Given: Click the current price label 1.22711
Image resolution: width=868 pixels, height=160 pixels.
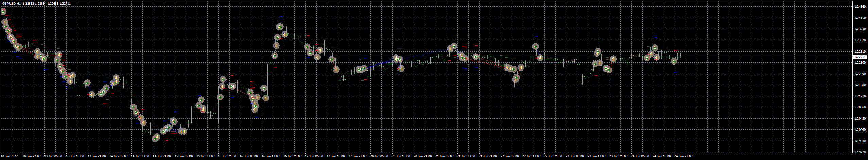Looking at the screenshot, I should pos(859,57).
